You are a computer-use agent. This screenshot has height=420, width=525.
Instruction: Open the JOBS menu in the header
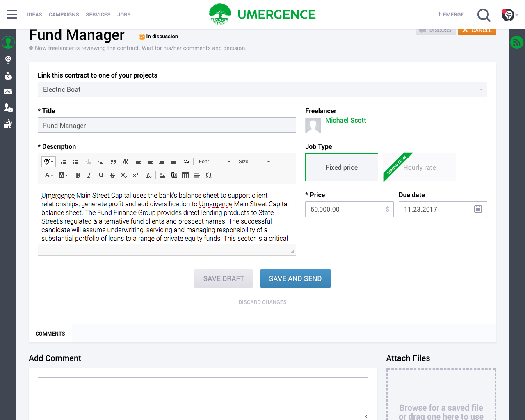[x=124, y=14]
